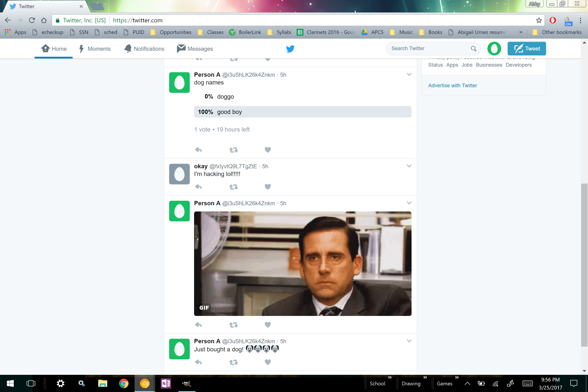Show the hidden bookmarks overflow chevron
Viewport: 588px width, 392px height.
click(521, 32)
